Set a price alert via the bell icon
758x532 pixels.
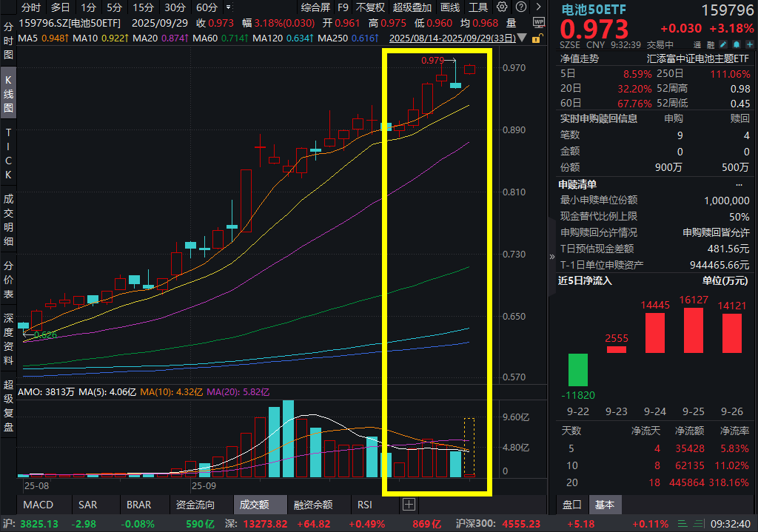737,44
